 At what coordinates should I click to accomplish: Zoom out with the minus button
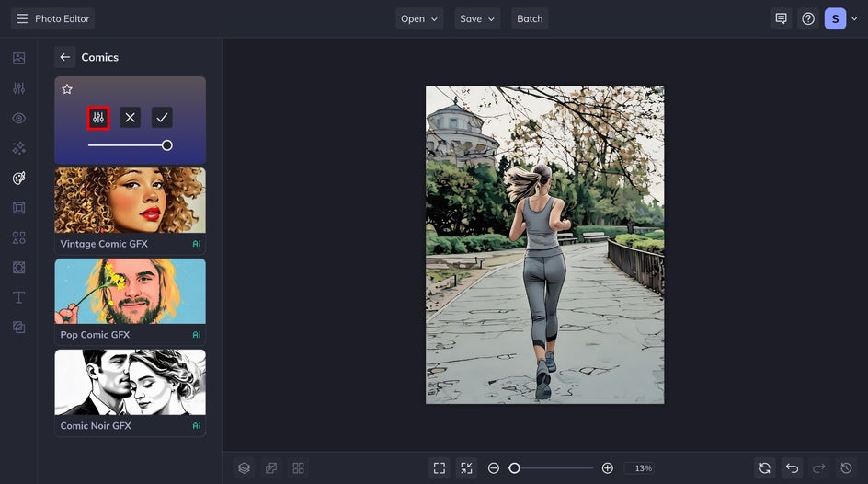pyautogui.click(x=493, y=468)
